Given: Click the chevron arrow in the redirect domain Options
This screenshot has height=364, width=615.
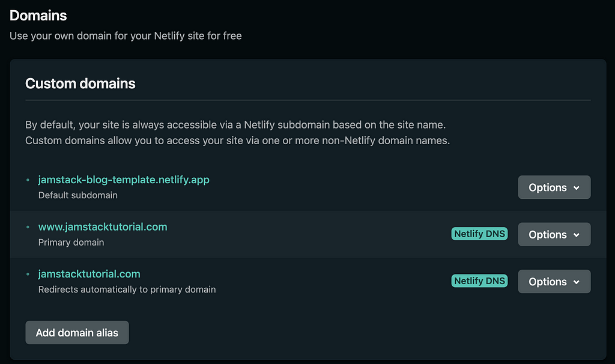Looking at the screenshot, I should [576, 282].
